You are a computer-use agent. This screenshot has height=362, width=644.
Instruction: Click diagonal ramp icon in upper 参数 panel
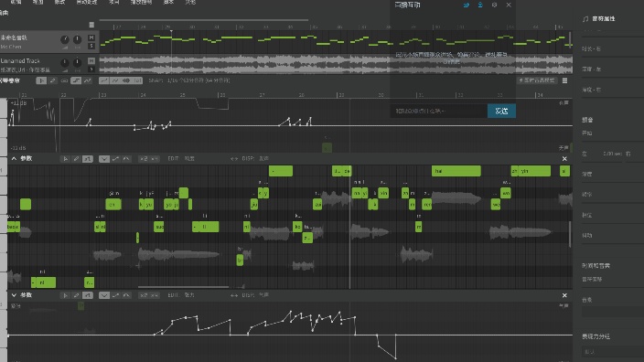tap(115, 158)
